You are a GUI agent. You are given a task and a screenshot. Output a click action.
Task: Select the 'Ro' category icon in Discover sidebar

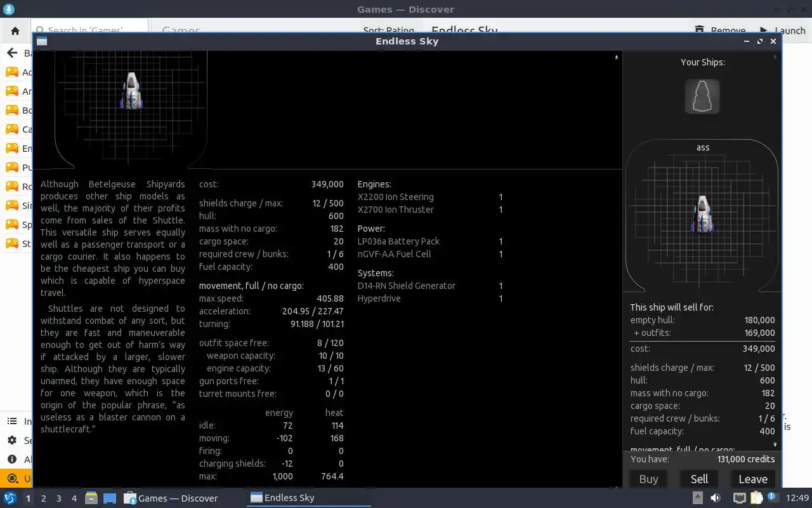(x=12, y=186)
